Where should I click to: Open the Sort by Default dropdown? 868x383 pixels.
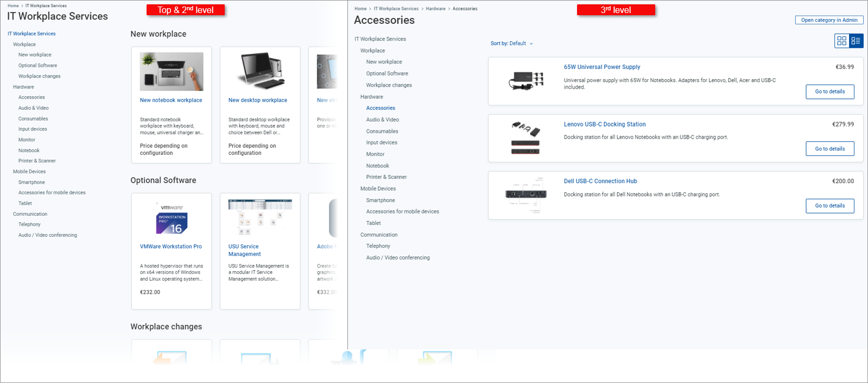tap(511, 43)
